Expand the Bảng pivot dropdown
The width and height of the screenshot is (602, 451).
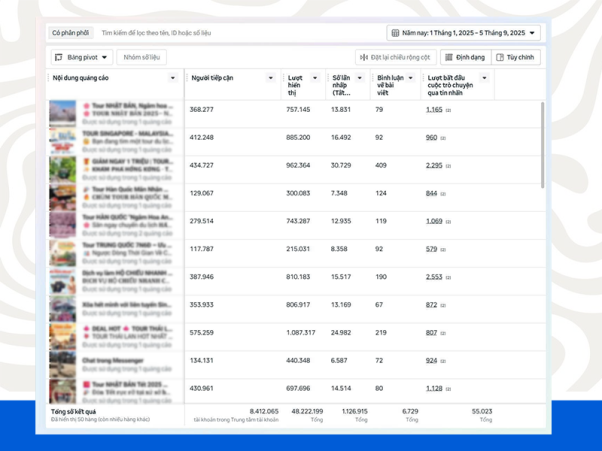[x=82, y=57]
